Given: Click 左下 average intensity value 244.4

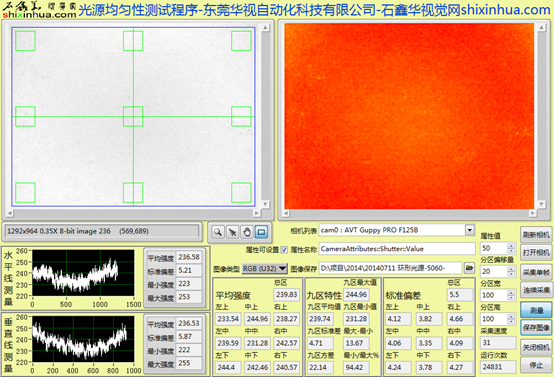Looking at the screenshot, I should point(228,367).
